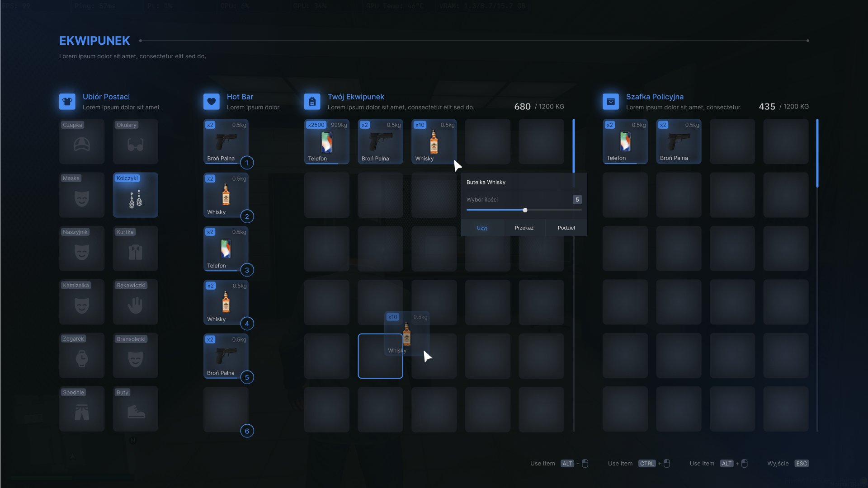Click the Zegarek watch slot
Screen dimensions: 868x488
(81, 355)
